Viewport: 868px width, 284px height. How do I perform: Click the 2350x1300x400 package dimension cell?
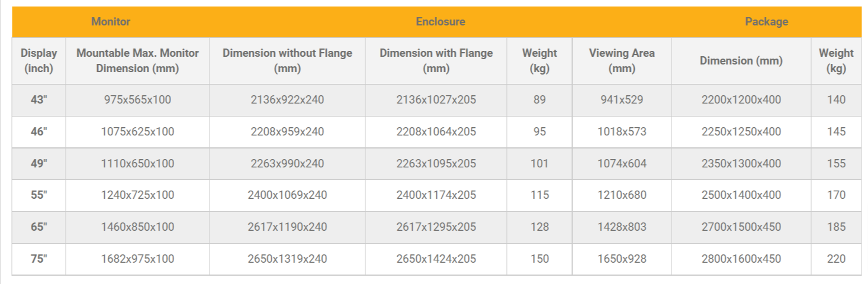click(741, 164)
